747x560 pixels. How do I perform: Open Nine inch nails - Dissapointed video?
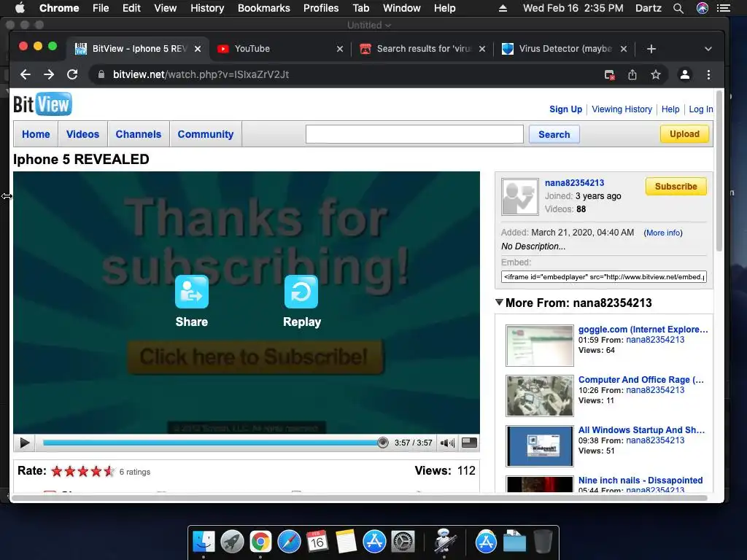(640, 480)
